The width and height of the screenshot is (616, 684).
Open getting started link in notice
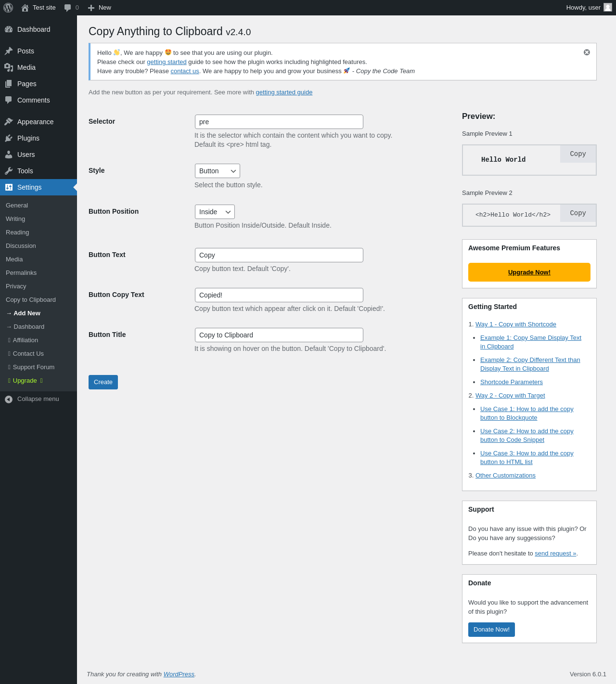click(x=167, y=62)
